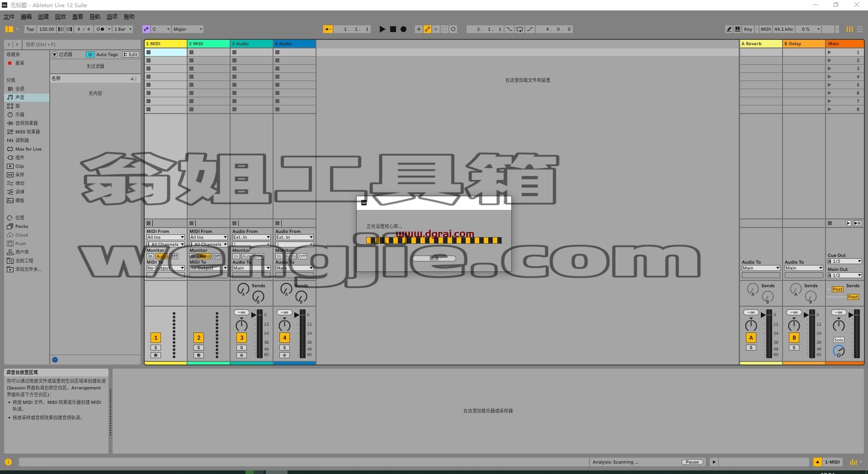Click the Sounds category in browser
This screenshot has width=868, height=474.
click(x=26, y=97)
